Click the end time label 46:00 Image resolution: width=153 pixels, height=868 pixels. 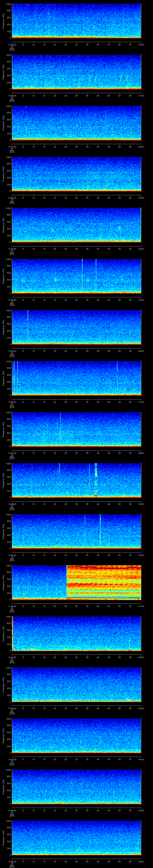click(141, 861)
